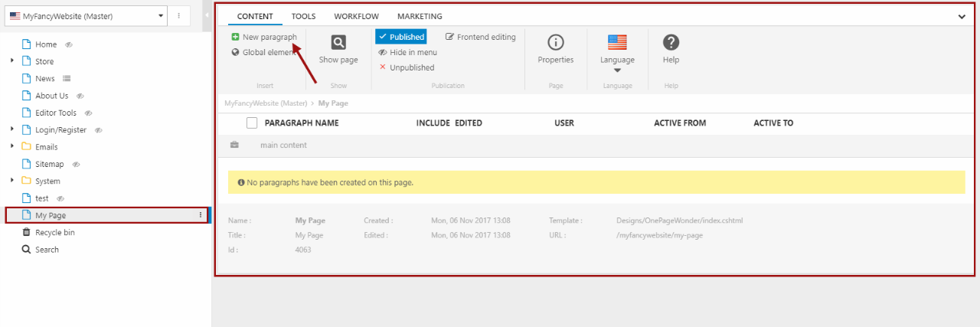This screenshot has width=980, height=327.
Task: Expand the Store tree node
Action: [x=12, y=61]
